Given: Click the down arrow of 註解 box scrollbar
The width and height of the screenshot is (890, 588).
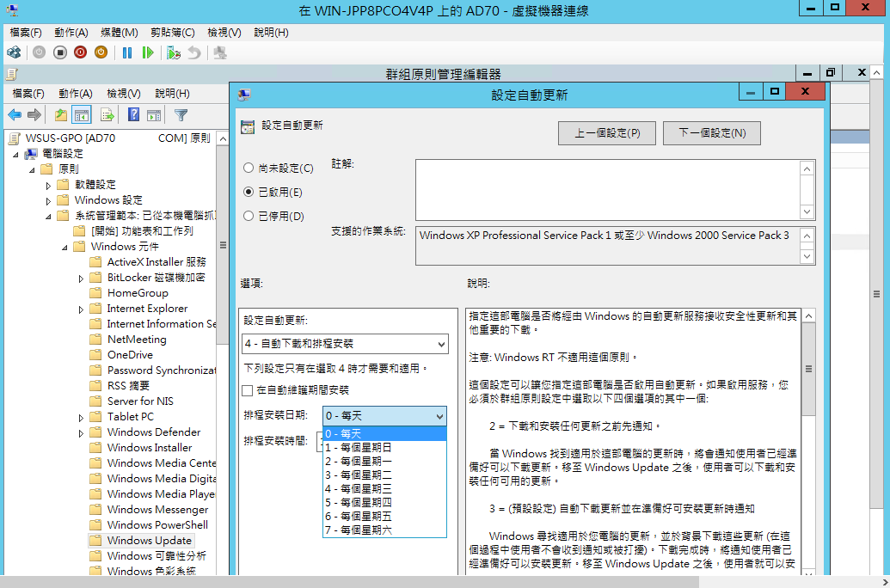Looking at the screenshot, I should tap(807, 211).
